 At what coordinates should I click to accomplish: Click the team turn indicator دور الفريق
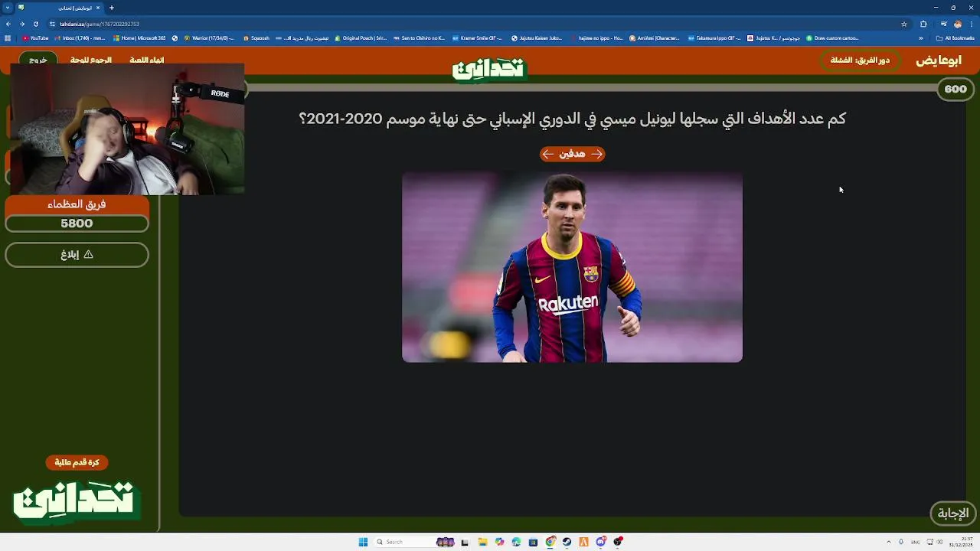click(x=860, y=60)
